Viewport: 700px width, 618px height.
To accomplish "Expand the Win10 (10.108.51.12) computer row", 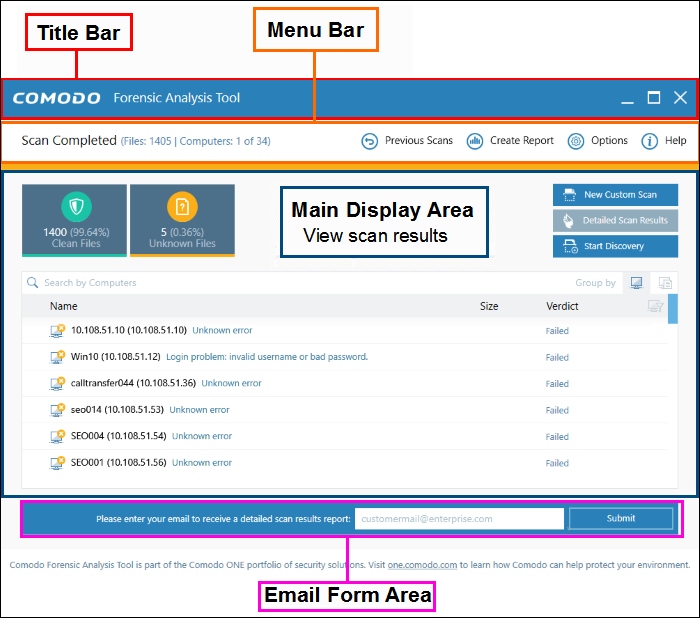I will (58, 357).
